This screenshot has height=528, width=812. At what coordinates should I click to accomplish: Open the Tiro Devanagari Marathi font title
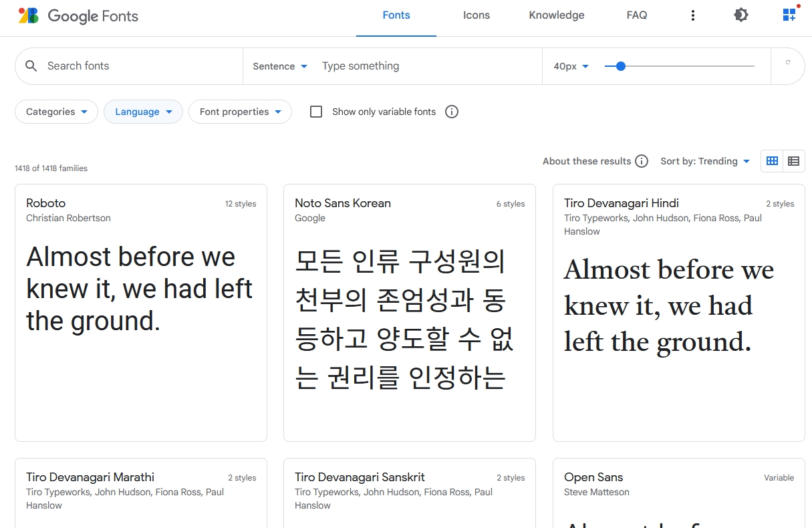coord(90,477)
